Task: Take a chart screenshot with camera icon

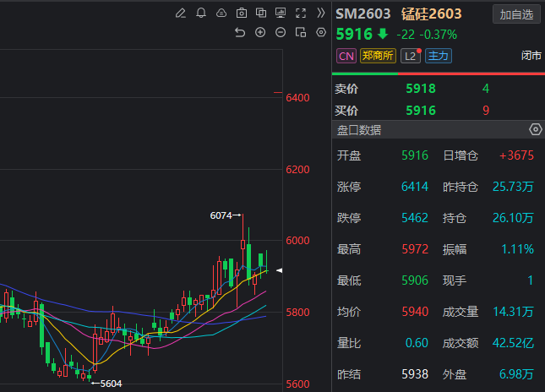Action: pos(242,14)
